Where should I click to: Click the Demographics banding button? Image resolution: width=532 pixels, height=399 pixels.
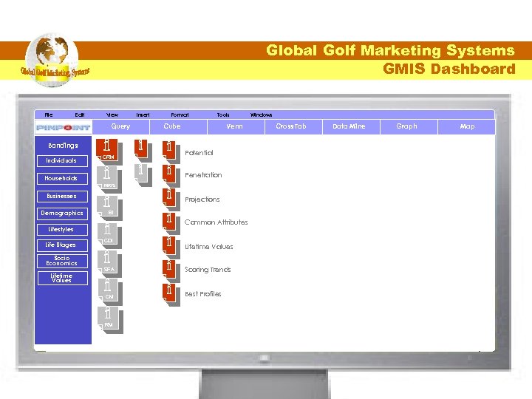pos(62,214)
